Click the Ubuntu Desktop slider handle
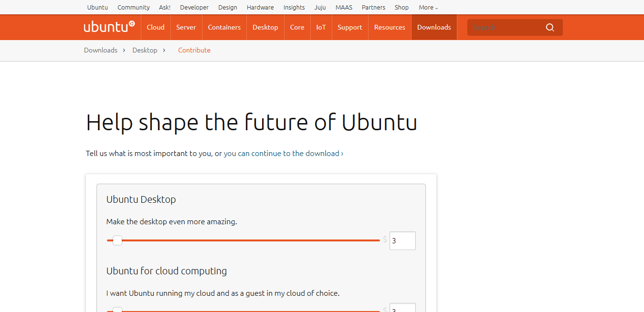 pyautogui.click(x=117, y=240)
